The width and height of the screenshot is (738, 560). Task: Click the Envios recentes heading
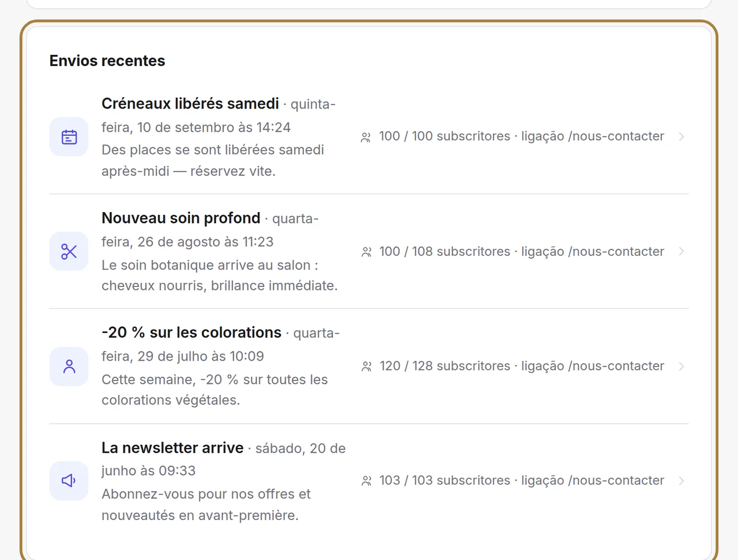click(107, 60)
